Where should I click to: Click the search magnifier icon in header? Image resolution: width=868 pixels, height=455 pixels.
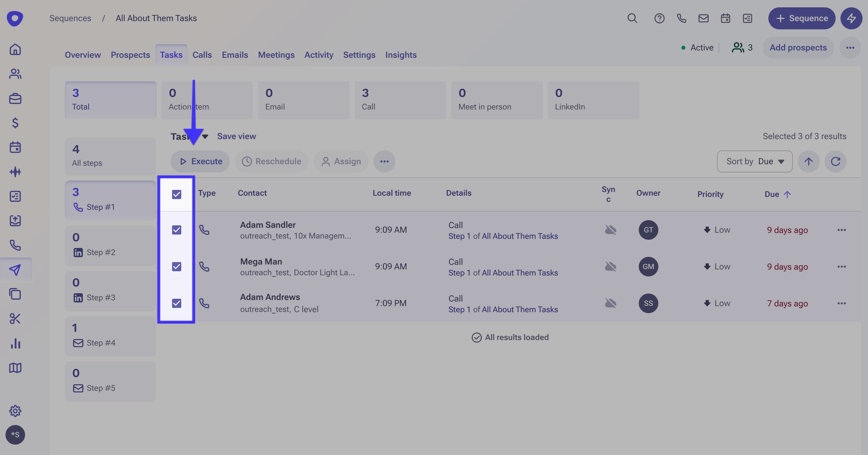tap(632, 18)
